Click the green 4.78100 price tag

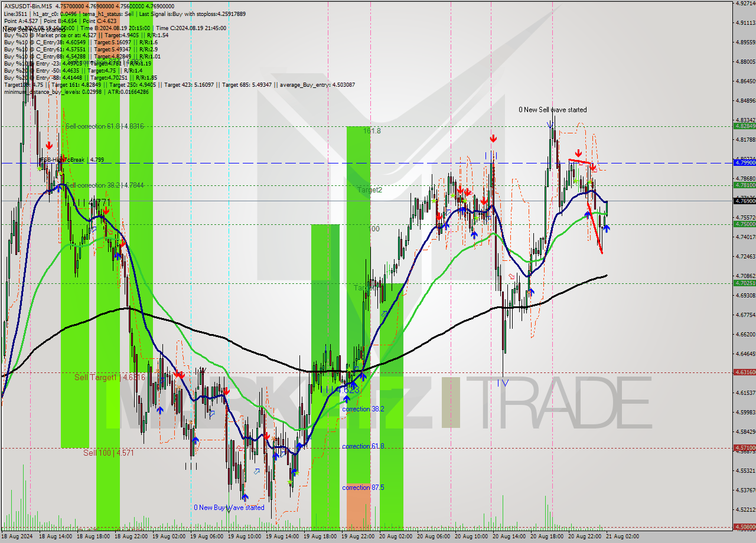pyautogui.click(x=745, y=185)
